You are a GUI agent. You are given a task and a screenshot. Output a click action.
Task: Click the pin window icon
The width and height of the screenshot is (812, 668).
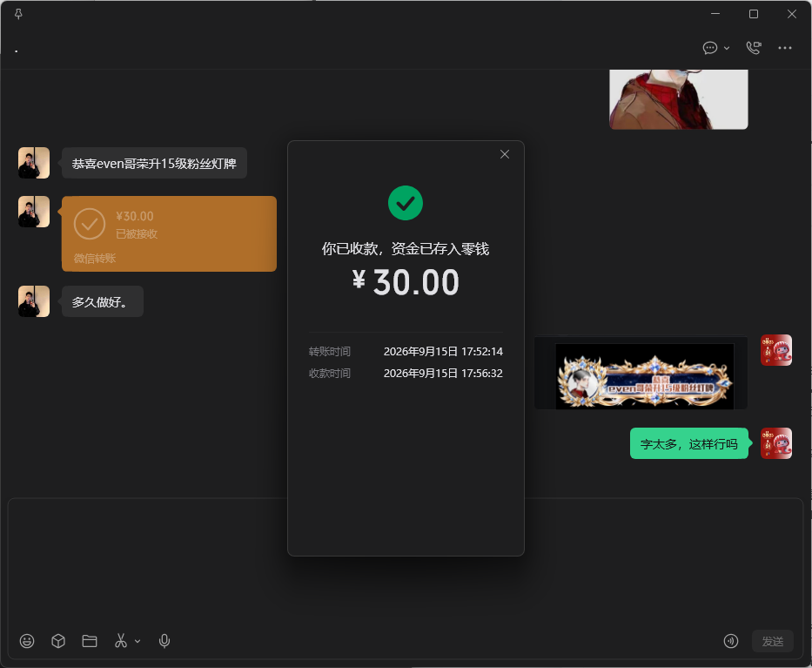pyautogui.click(x=18, y=14)
